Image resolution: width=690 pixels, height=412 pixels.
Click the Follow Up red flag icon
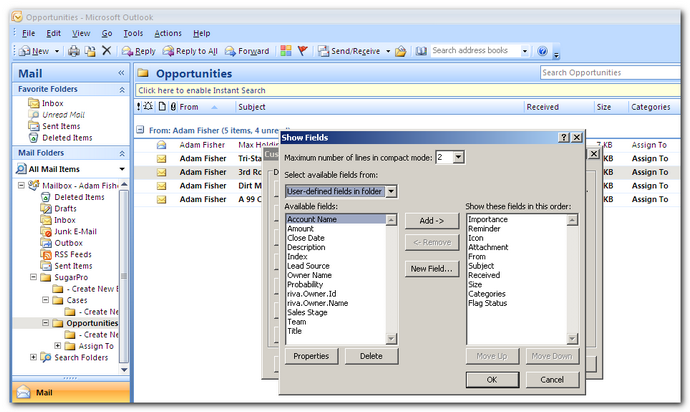tap(302, 51)
